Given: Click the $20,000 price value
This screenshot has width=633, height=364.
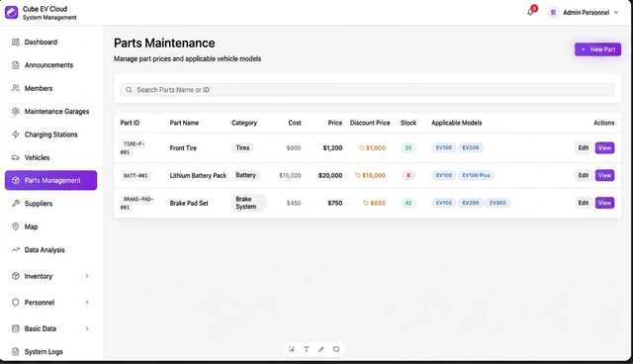Looking at the screenshot, I should (330, 175).
